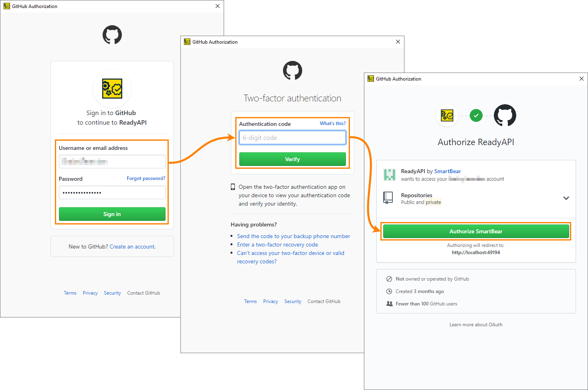588x390 pixels.
Task: Open Security link in two-factor window
Action: click(x=293, y=301)
